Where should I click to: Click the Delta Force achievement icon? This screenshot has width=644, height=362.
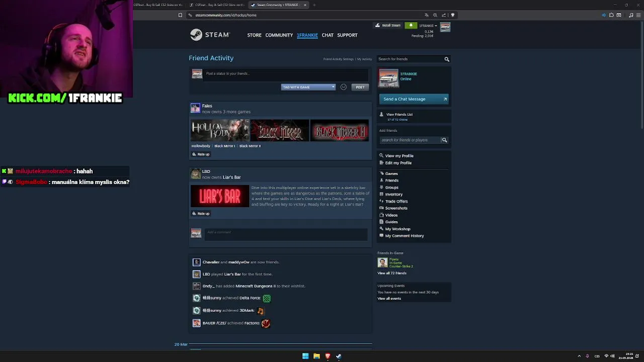click(x=267, y=299)
